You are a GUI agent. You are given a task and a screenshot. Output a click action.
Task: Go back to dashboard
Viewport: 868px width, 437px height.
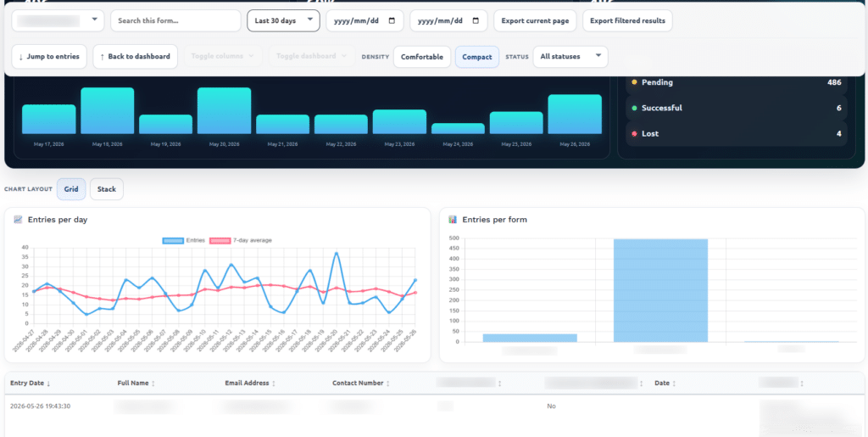click(x=135, y=57)
